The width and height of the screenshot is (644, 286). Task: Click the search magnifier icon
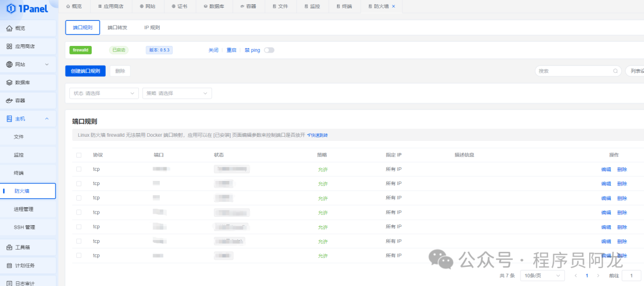coord(615,71)
